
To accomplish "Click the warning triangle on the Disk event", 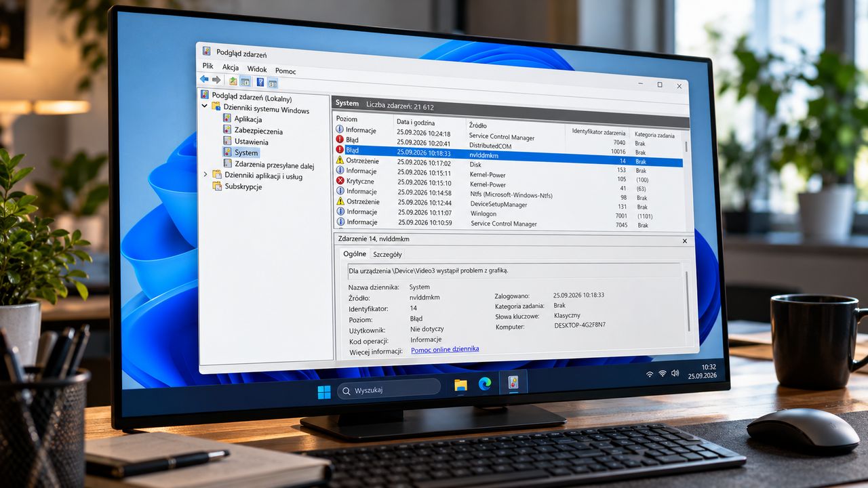I will click(x=340, y=160).
